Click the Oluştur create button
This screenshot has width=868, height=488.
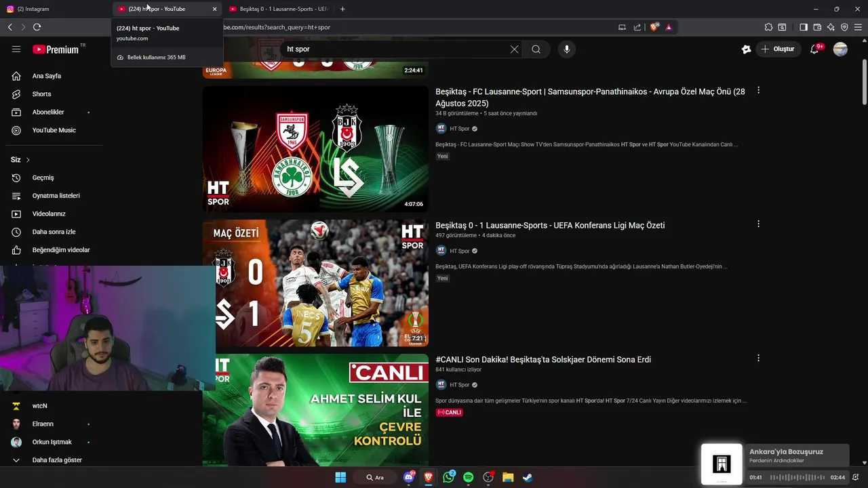778,49
